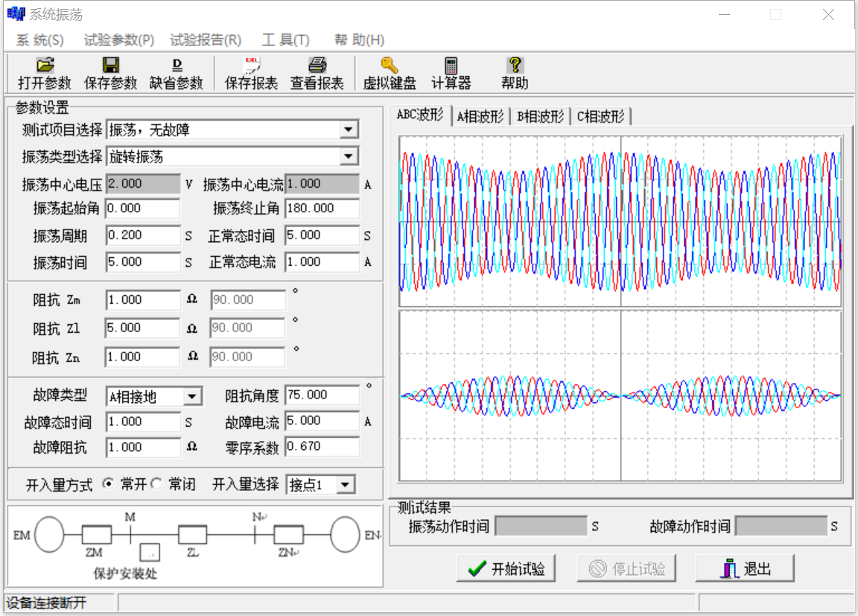The width and height of the screenshot is (858, 616).
Task: Select the 常开 radio button
Action: tap(108, 484)
